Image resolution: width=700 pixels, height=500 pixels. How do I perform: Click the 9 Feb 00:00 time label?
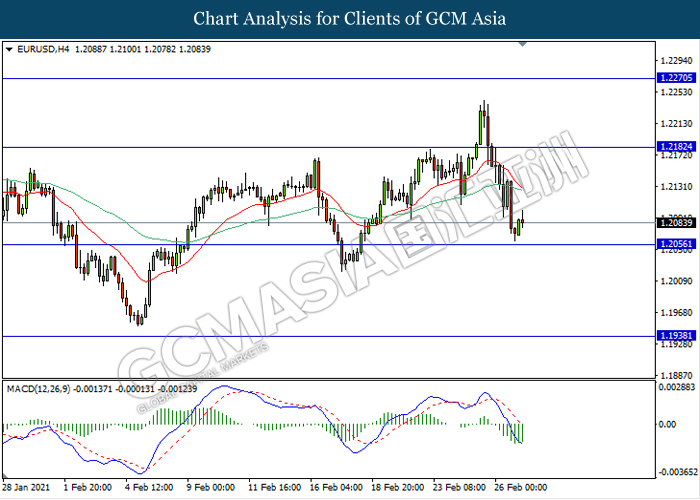pos(210,487)
